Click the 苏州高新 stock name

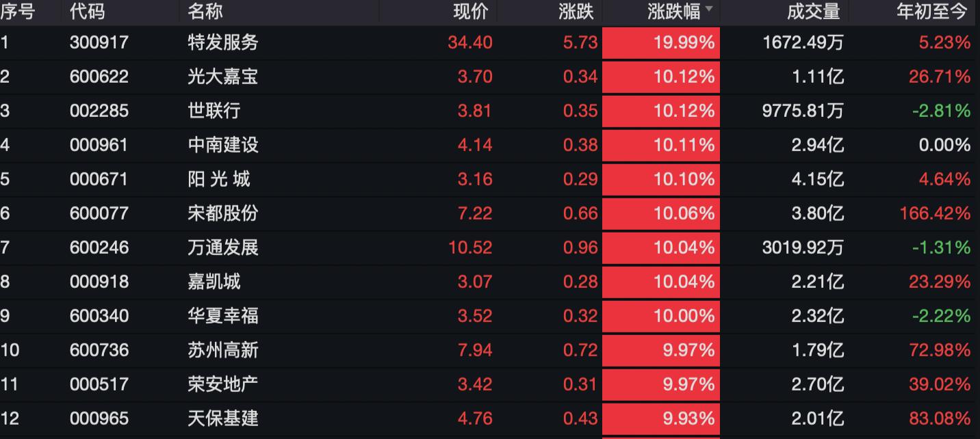tap(223, 350)
